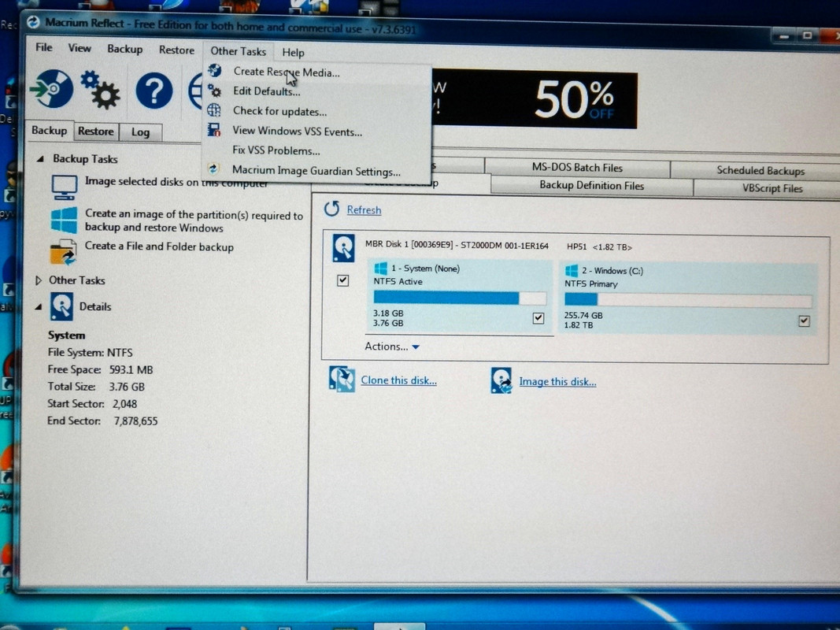Image resolution: width=840 pixels, height=630 pixels.
Task: Click the Create Rescue Media toolbar disc icon
Action: 52,89
